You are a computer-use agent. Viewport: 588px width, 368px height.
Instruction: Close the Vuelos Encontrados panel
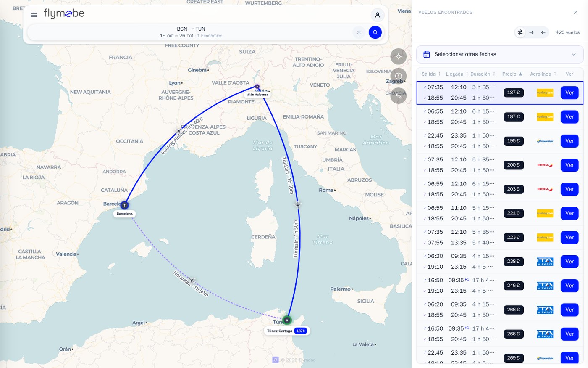coord(576,12)
